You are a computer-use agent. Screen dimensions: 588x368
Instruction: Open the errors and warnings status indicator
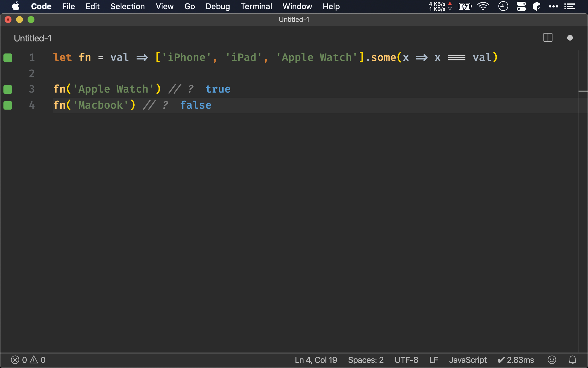tap(28, 360)
